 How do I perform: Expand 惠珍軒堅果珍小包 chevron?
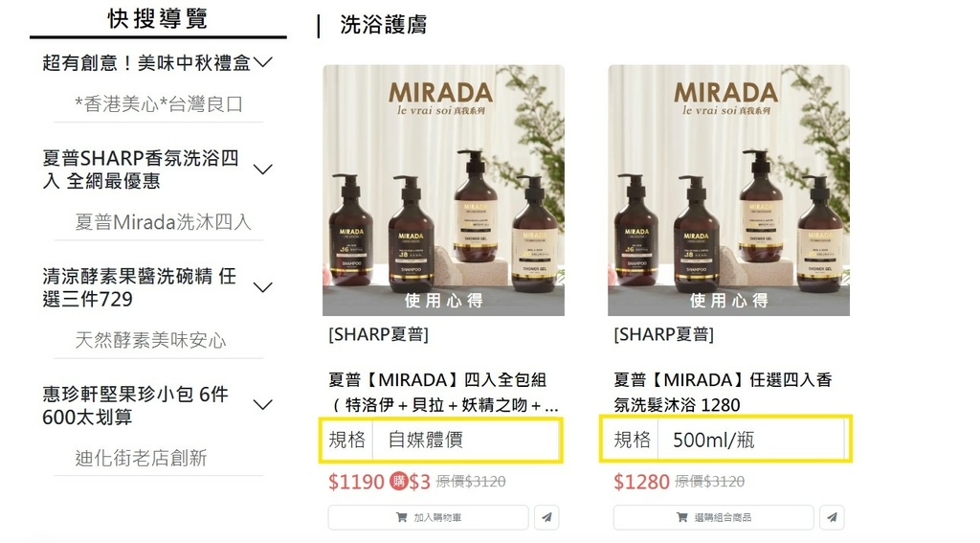coord(263,404)
